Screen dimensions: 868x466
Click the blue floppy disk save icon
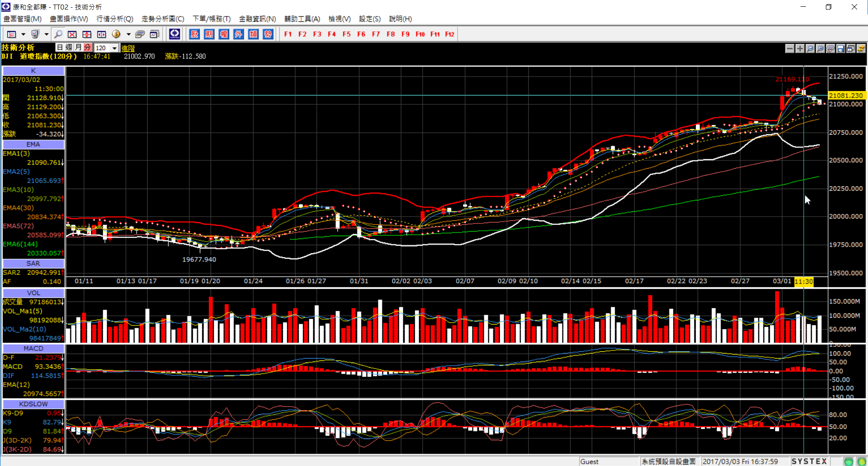coord(841,49)
